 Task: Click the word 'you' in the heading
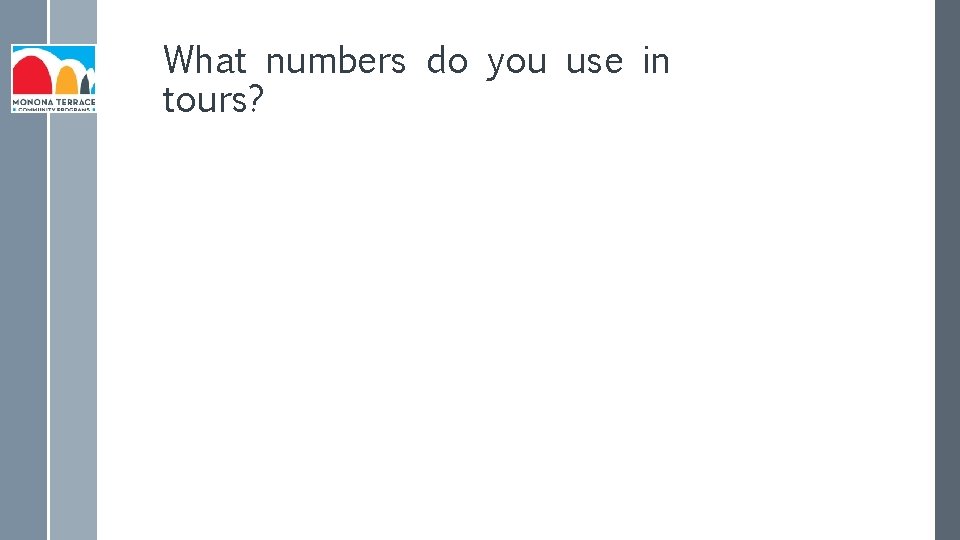(516, 63)
